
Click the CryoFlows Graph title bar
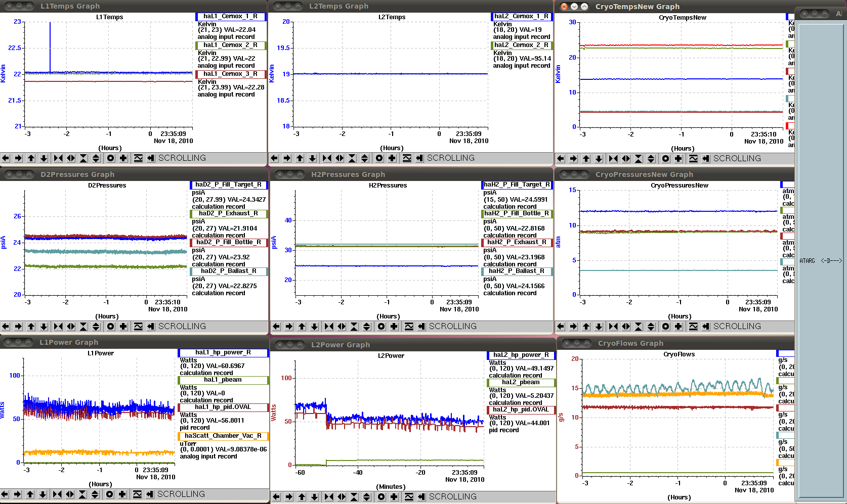click(x=675, y=343)
